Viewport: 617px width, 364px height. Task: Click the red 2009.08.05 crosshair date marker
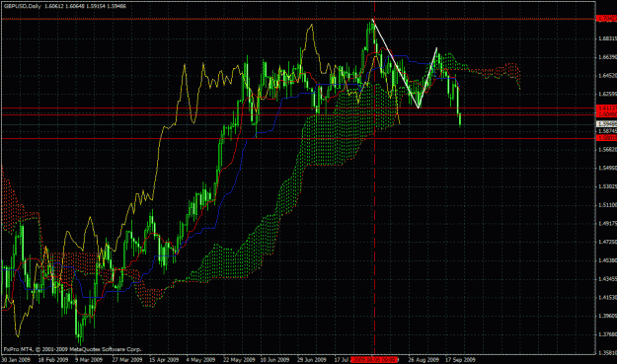click(374, 359)
